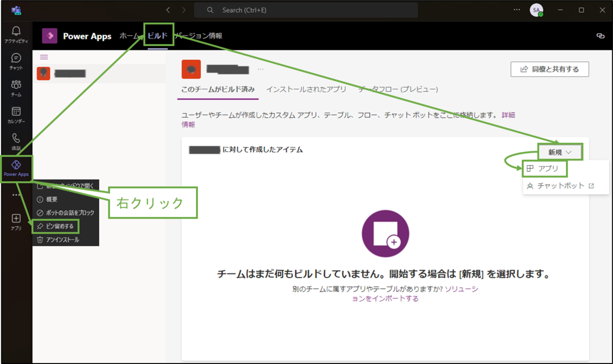Viewport: 613px width, 364px height.
Task: Switch to the インストールされたアプリ tab
Action: click(x=306, y=89)
